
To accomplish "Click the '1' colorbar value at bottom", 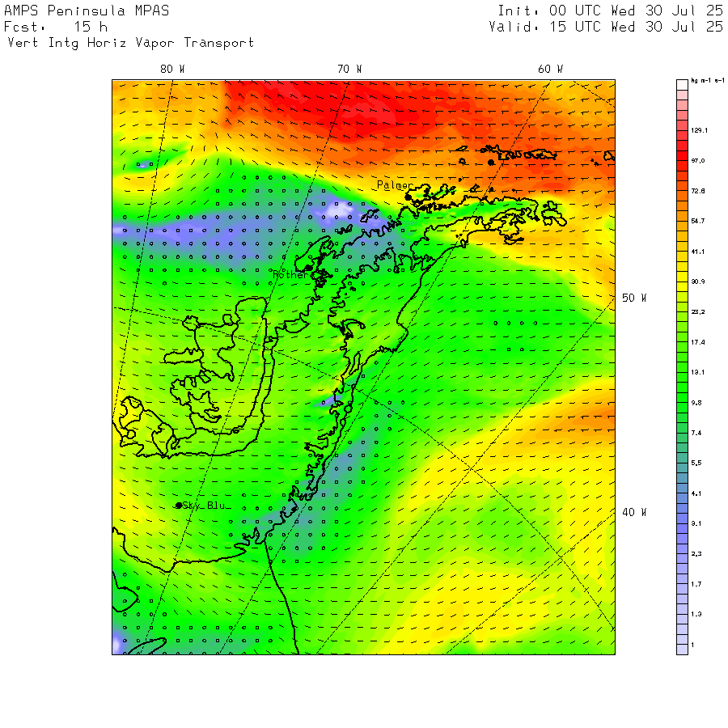I will (692, 645).
